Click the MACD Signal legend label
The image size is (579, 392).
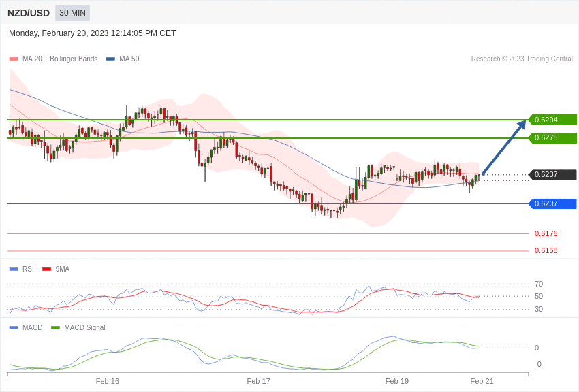84,327
